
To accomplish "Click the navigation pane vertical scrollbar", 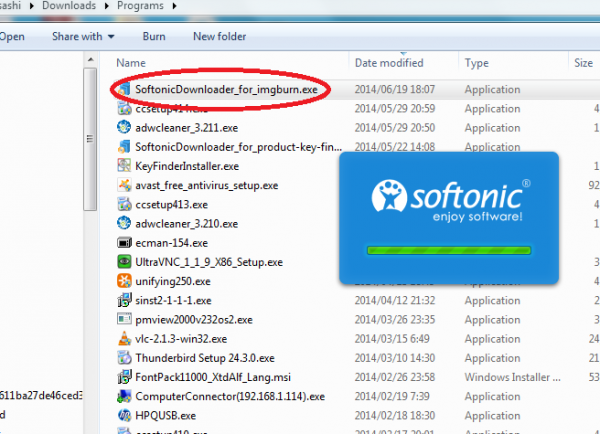I will coord(91,200).
